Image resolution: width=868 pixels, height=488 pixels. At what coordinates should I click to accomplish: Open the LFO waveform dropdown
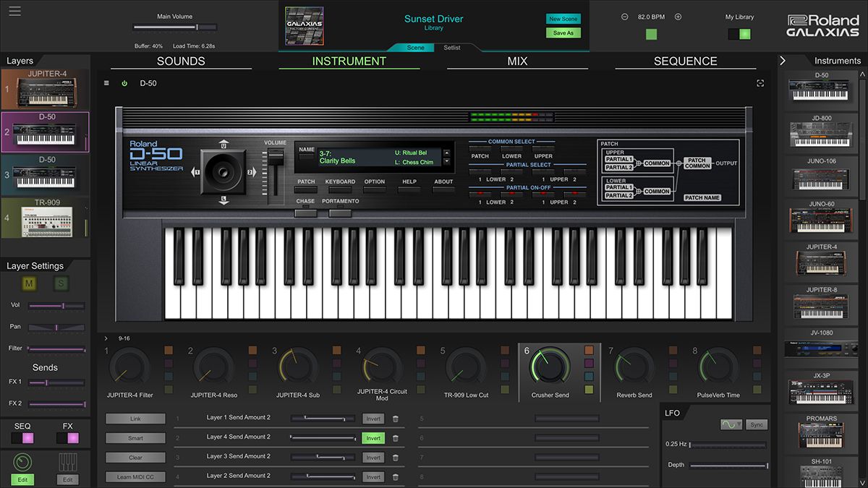click(731, 425)
